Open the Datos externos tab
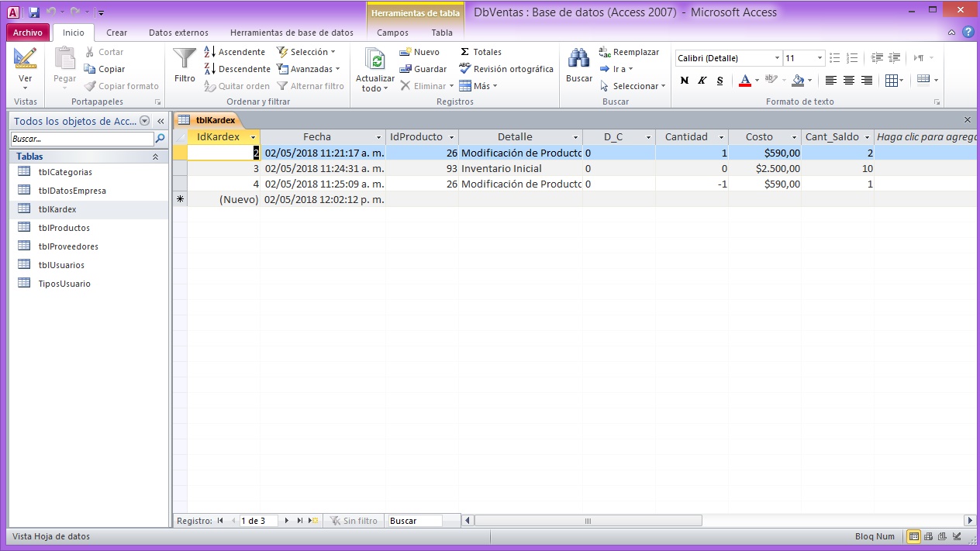Image resolution: width=980 pixels, height=551 pixels. click(x=178, y=33)
